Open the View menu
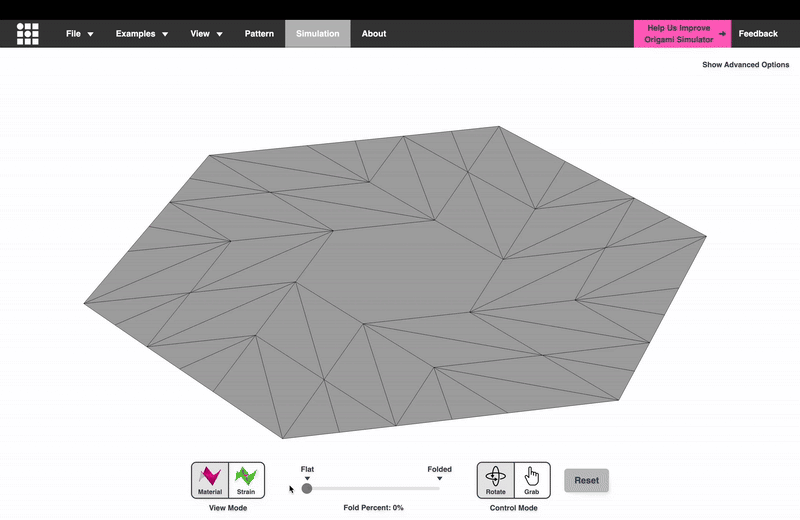The height and width of the screenshot is (520, 800). 207,34
